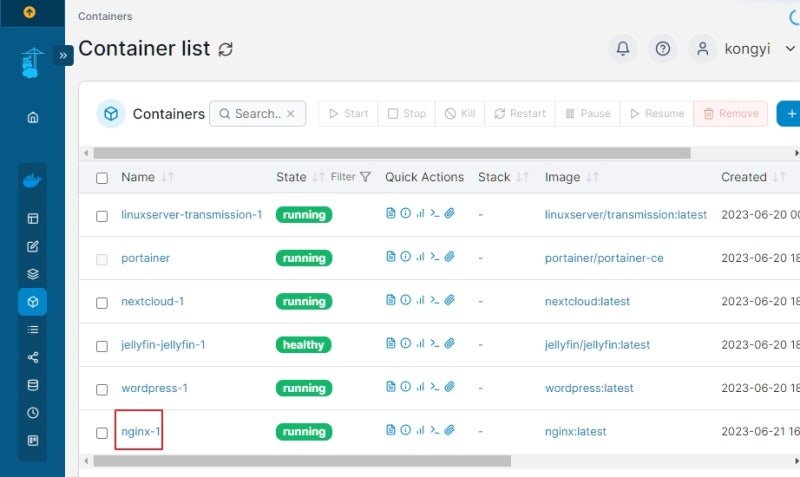Open the Volumes database icon in the sidebar

point(33,385)
